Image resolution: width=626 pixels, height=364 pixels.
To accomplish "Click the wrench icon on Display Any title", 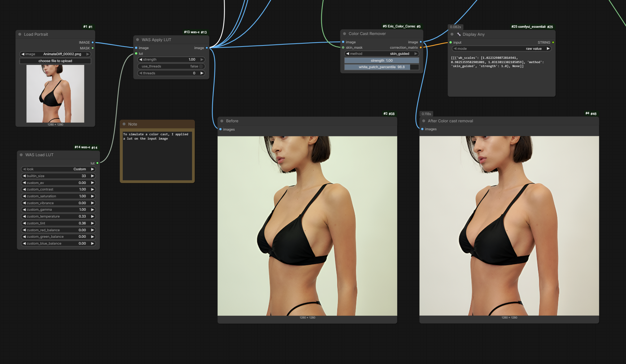I will click(x=459, y=34).
